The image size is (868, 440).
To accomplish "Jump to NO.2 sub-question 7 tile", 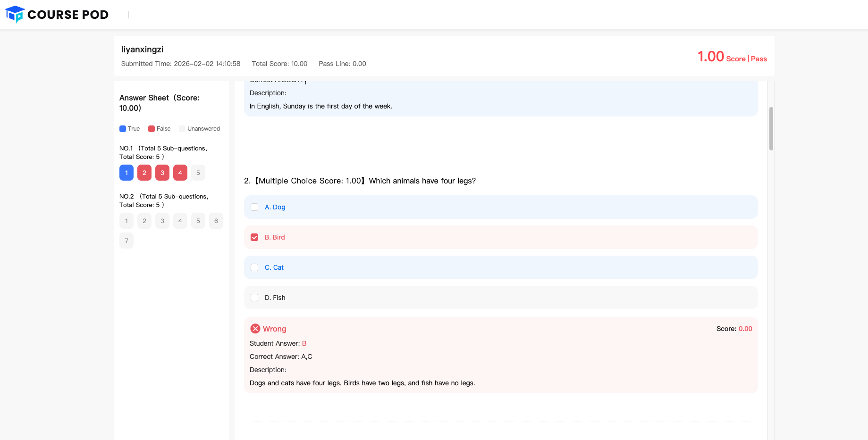I will click(126, 241).
